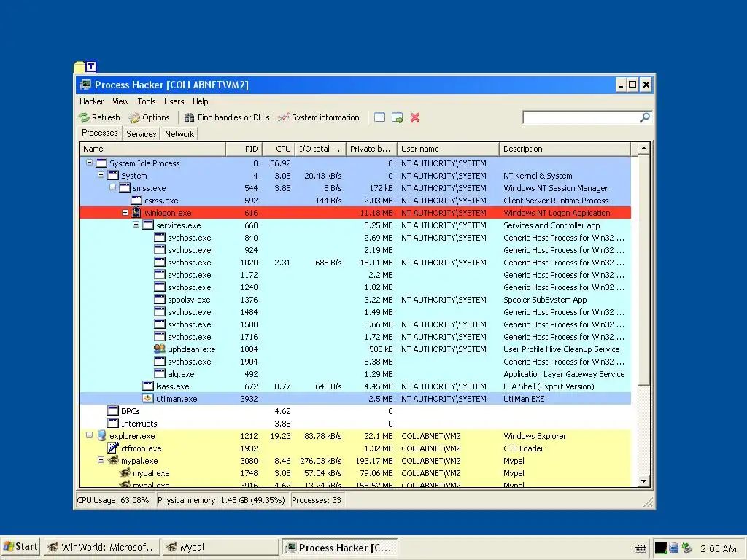Open System information graph icon
The width and height of the screenshot is (747, 560).
pos(284,117)
